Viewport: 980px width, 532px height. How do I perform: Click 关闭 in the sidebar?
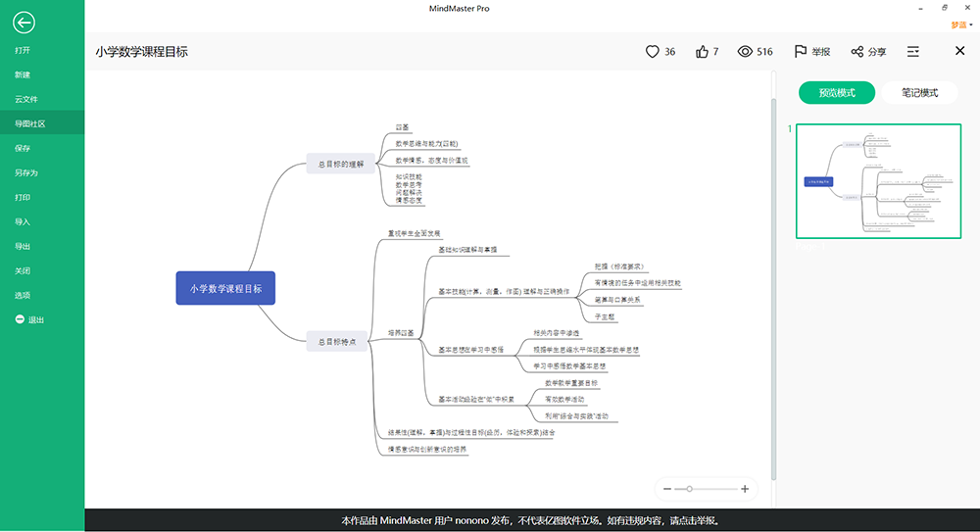[x=23, y=270]
